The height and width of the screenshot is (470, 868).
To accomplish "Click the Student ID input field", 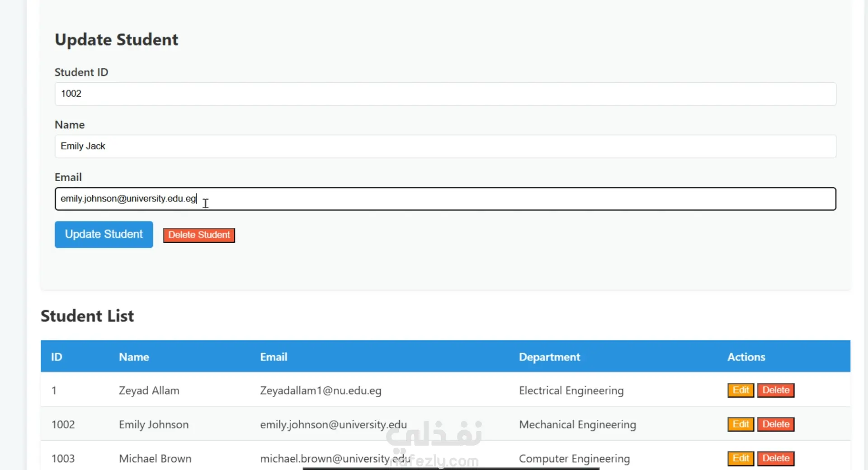I will pyautogui.click(x=445, y=94).
